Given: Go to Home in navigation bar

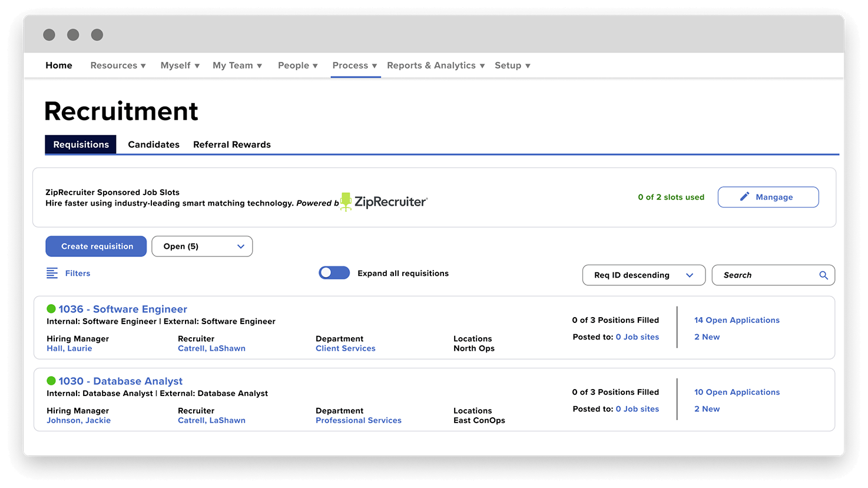Looking at the screenshot, I should [x=59, y=65].
